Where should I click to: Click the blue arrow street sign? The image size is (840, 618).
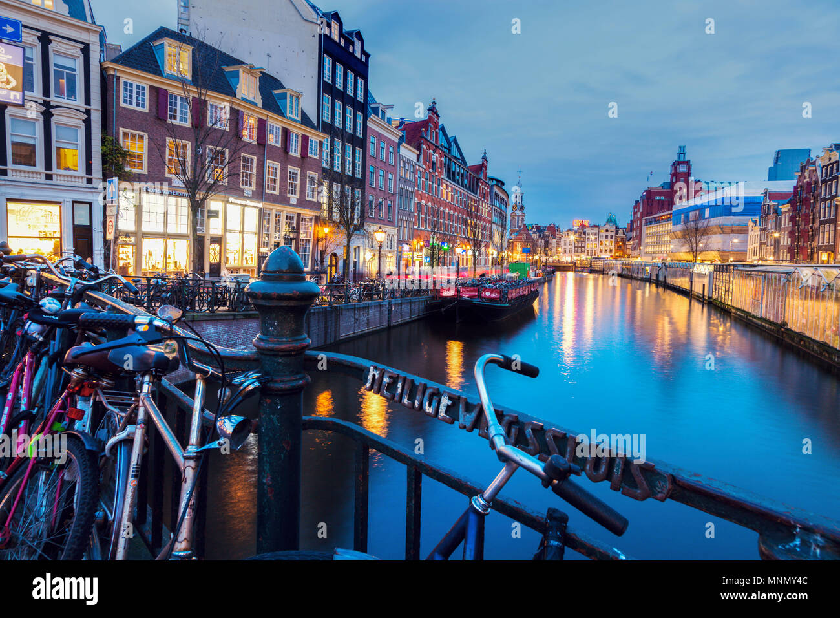(x=10, y=29)
